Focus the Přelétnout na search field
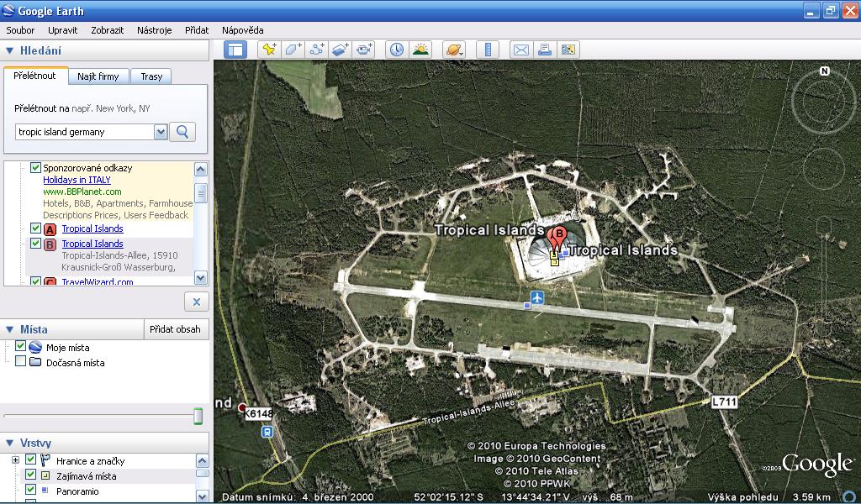The width and height of the screenshot is (861, 504). (85, 132)
